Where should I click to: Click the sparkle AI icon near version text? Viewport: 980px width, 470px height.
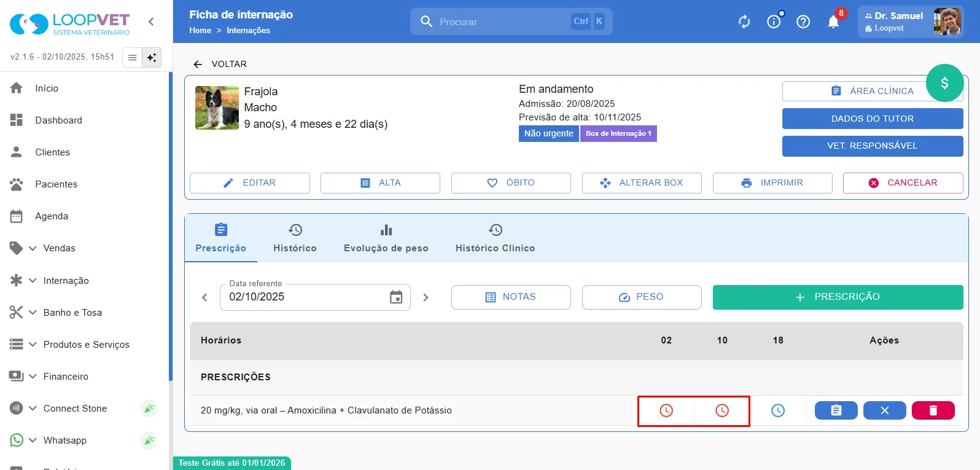pyautogui.click(x=152, y=58)
